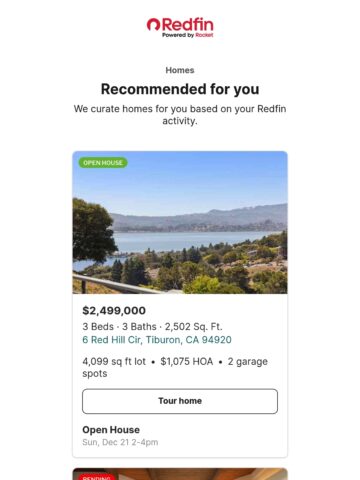The image size is (360, 480).
Task: Click the curated homes description text
Action: [180, 115]
